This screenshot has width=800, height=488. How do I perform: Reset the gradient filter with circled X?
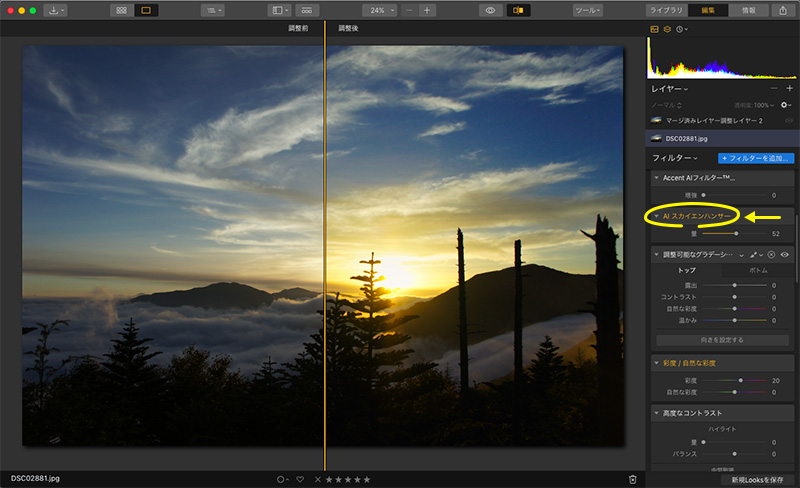771,255
